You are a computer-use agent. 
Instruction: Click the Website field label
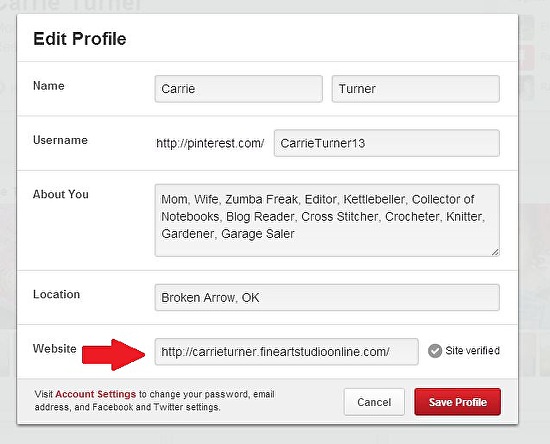point(55,349)
